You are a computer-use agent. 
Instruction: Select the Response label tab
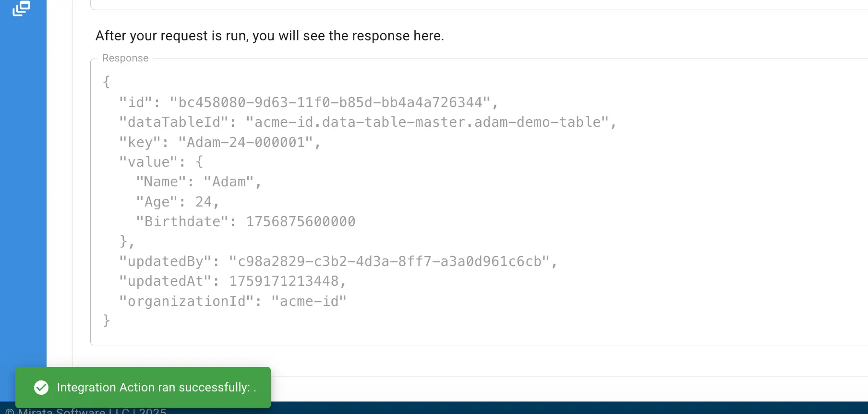pos(125,58)
